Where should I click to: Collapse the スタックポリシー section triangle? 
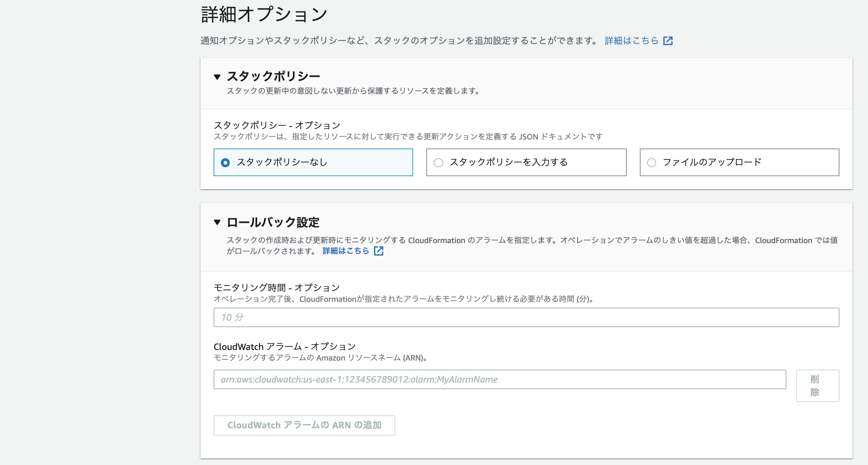(x=217, y=77)
